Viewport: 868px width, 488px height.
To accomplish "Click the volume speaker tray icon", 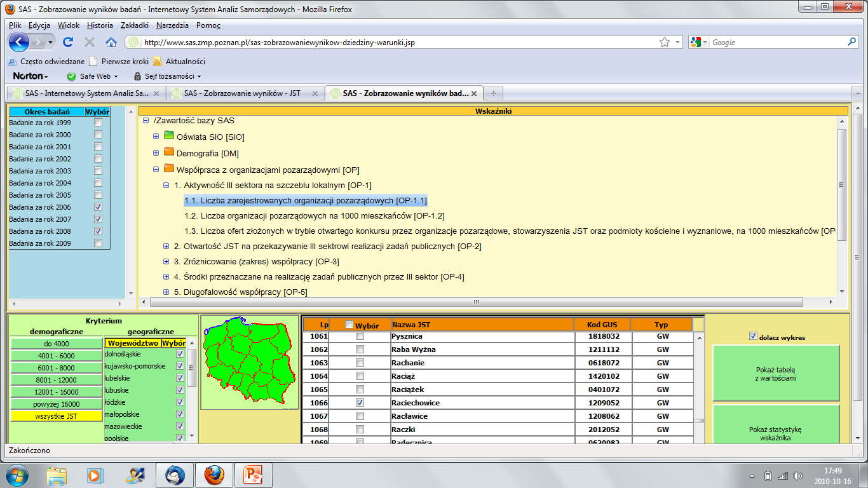I will (x=797, y=476).
